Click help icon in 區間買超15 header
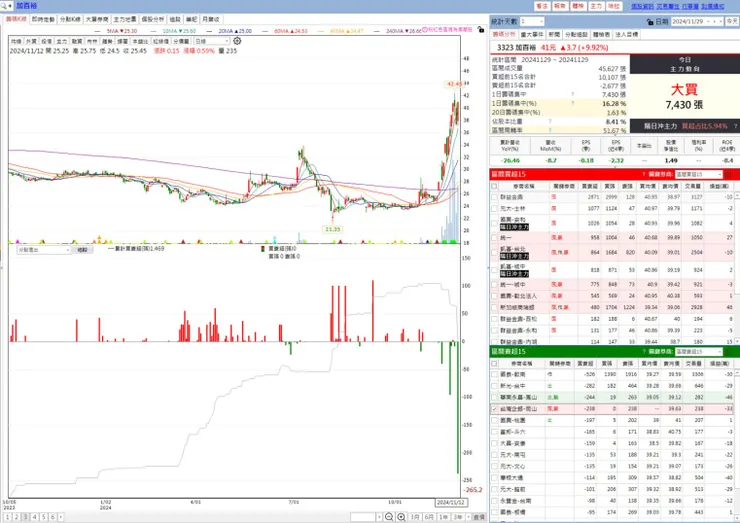Viewport: 740px width, 523px height. tap(644, 174)
